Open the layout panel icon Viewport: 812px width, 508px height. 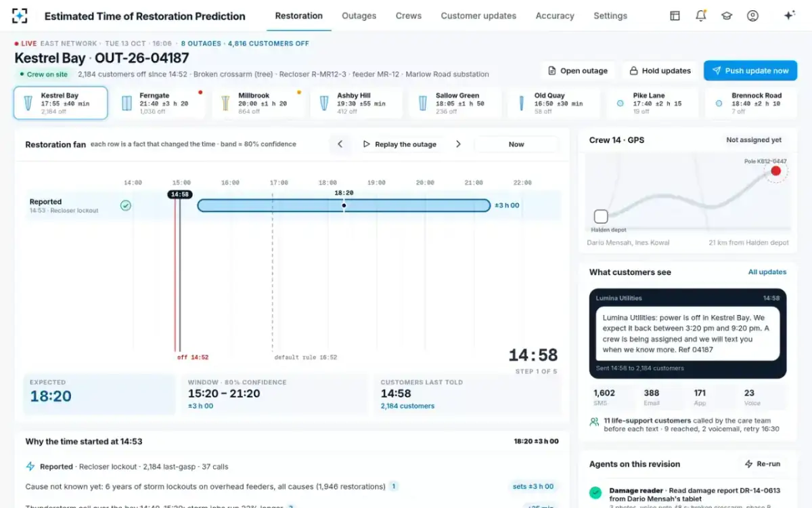pyautogui.click(x=675, y=16)
